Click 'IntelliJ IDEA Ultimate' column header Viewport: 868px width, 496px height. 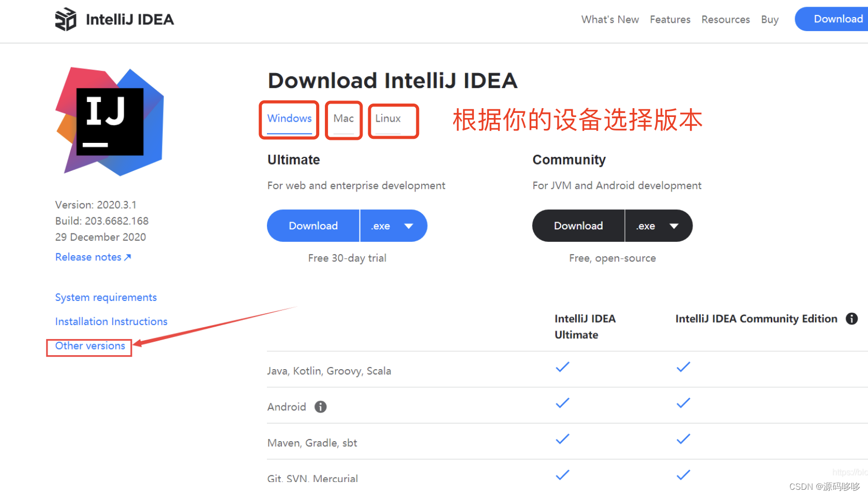pos(585,327)
